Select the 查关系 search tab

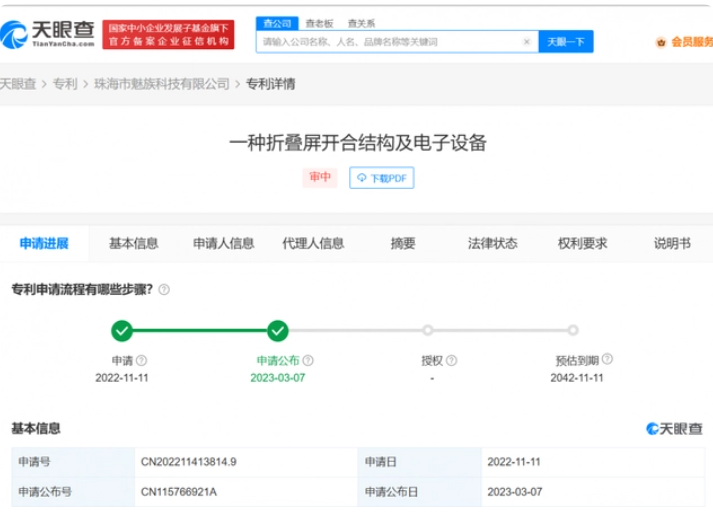pyautogui.click(x=362, y=24)
